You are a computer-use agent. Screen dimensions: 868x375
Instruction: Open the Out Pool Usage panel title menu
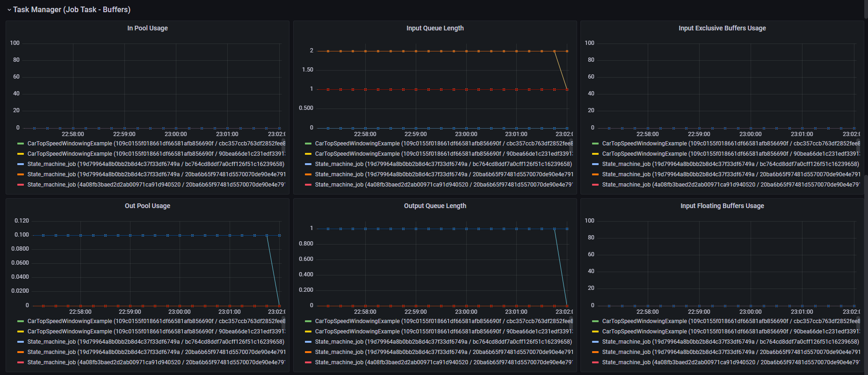pos(147,206)
